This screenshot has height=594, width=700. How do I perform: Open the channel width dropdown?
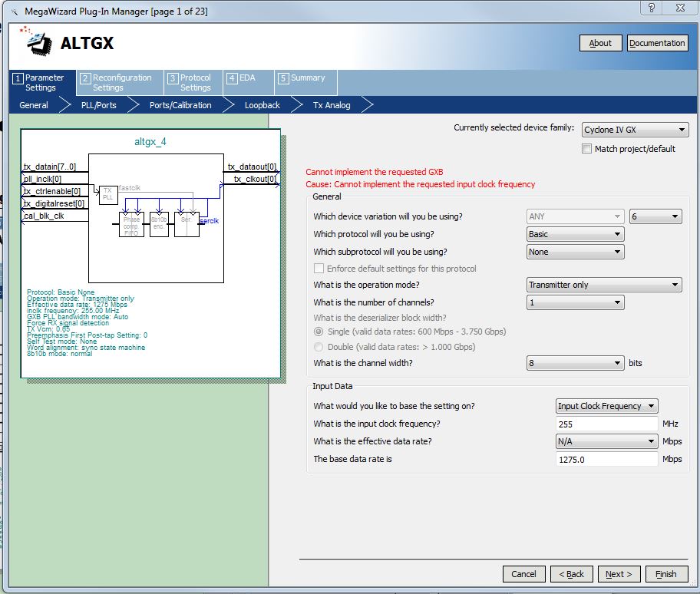pyautogui.click(x=575, y=363)
